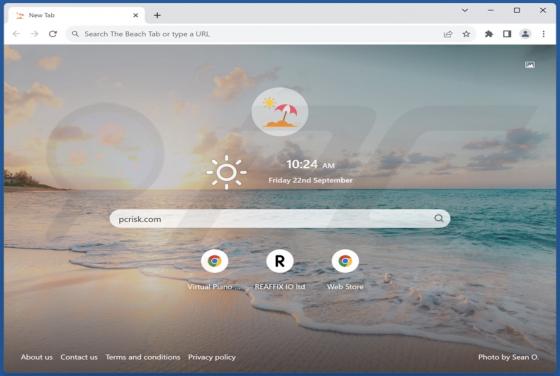
Task: Click the address bar search magnifier icon
Action: (x=75, y=34)
